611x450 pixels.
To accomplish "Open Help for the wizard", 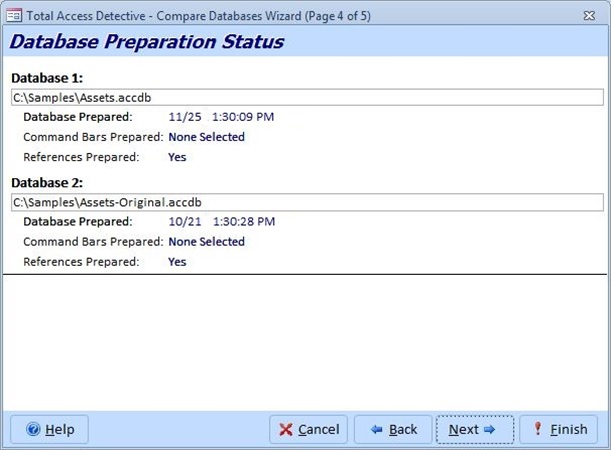I will click(x=49, y=429).
